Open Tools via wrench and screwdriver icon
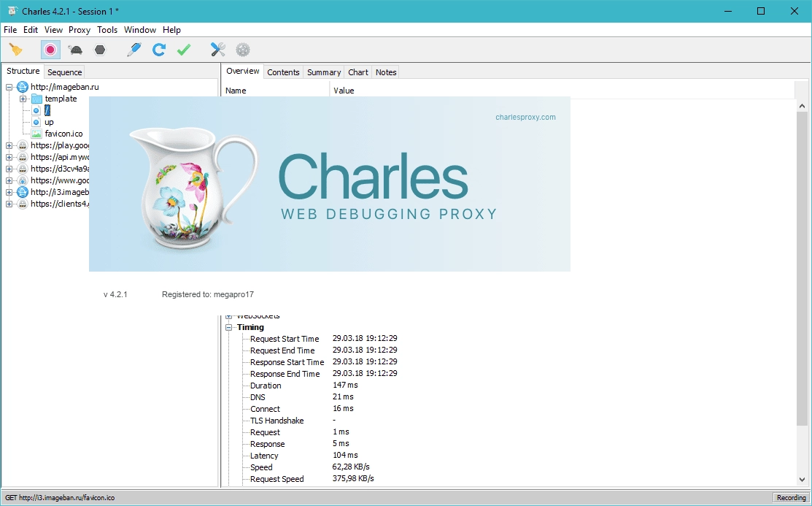Screen dimensions: 812x506 (218, 50)
